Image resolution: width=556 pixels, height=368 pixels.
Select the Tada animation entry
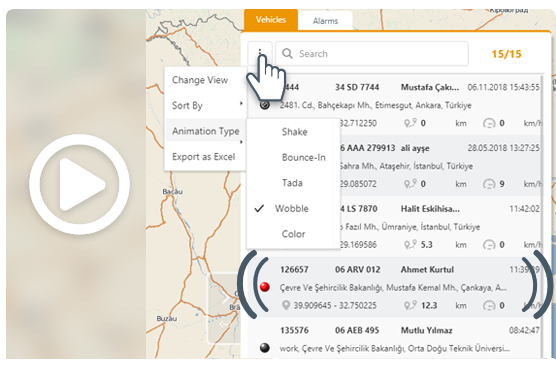(x=292, y=183)
